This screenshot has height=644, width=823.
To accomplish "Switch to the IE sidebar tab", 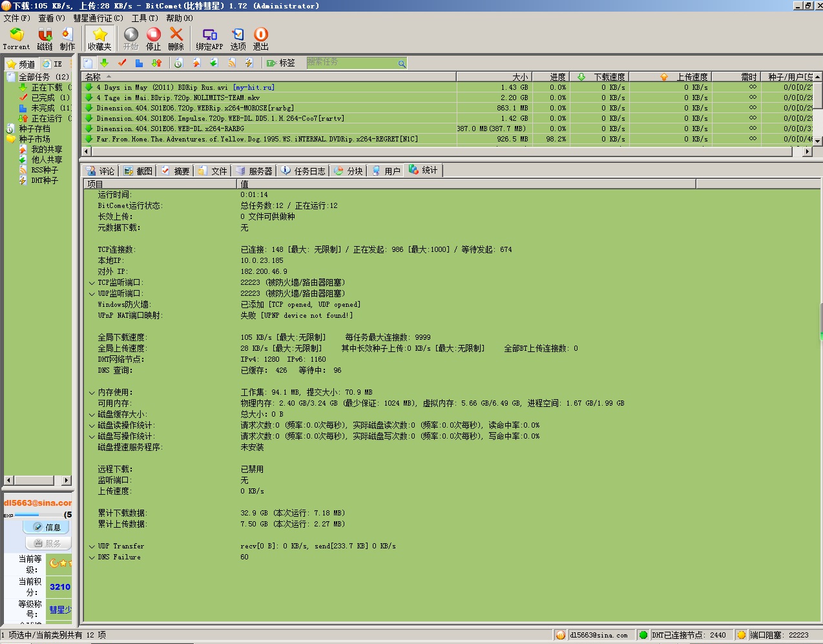I will [52, 64].
